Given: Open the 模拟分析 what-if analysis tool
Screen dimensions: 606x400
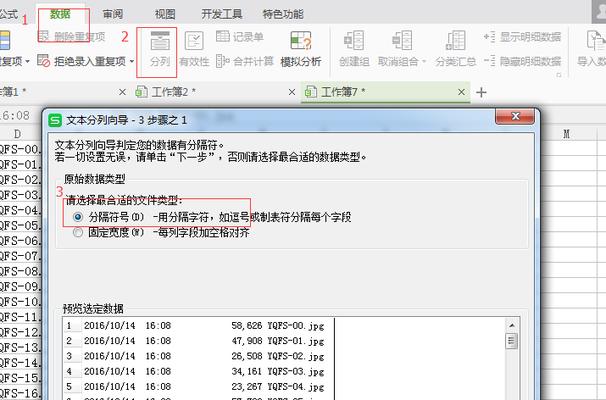Looking at the screenshot, I should point(301,49).
